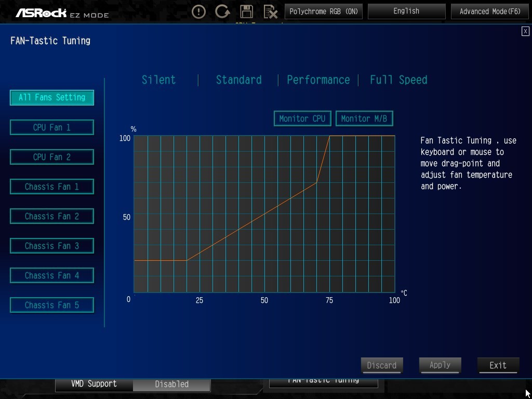Click the VMD Support label
This screenshot has width=532, height=399.
click(x=94, y=384)
